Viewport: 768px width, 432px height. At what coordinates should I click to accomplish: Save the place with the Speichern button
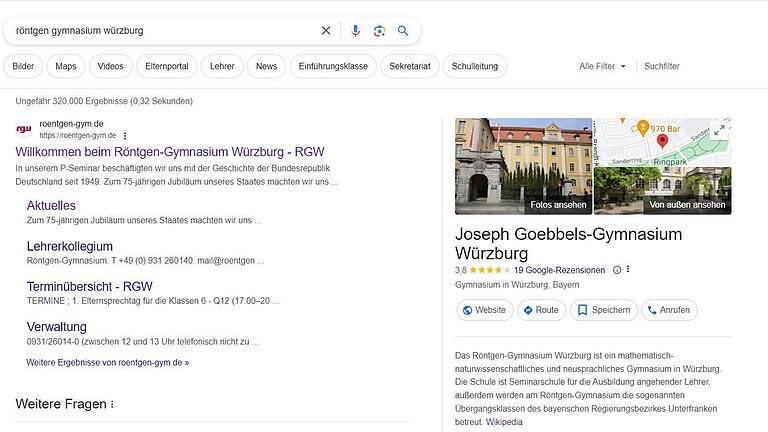(x=604, y=310)
